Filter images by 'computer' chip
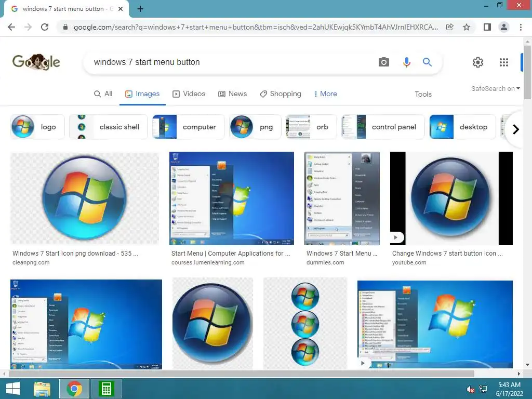This screenshot has width=532, height=399. [188, 127]
